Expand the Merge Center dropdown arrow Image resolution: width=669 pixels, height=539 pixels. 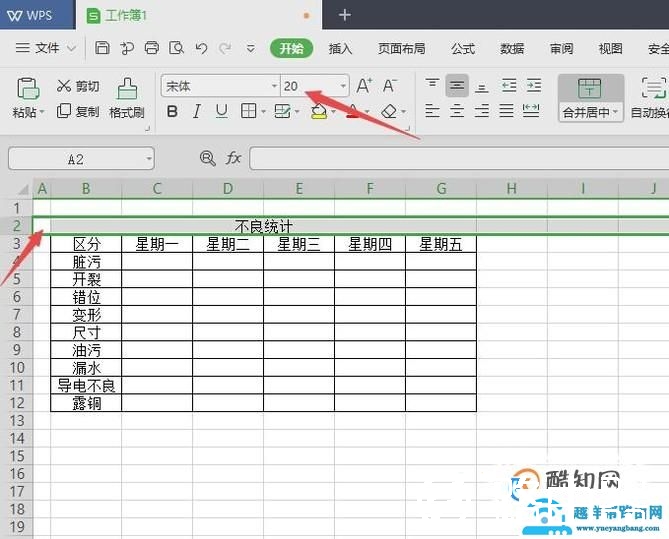tap(616, 112)
